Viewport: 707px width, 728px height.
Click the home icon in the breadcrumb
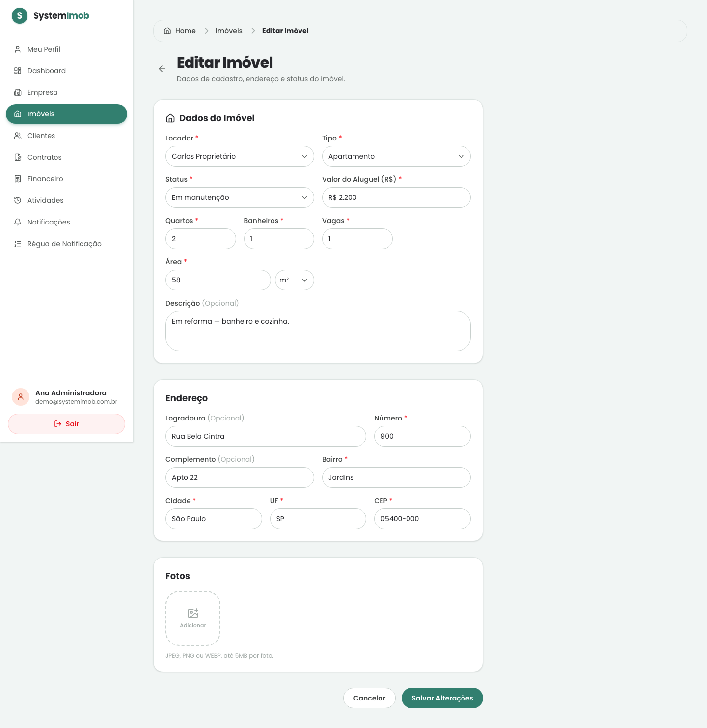(167, 31)
